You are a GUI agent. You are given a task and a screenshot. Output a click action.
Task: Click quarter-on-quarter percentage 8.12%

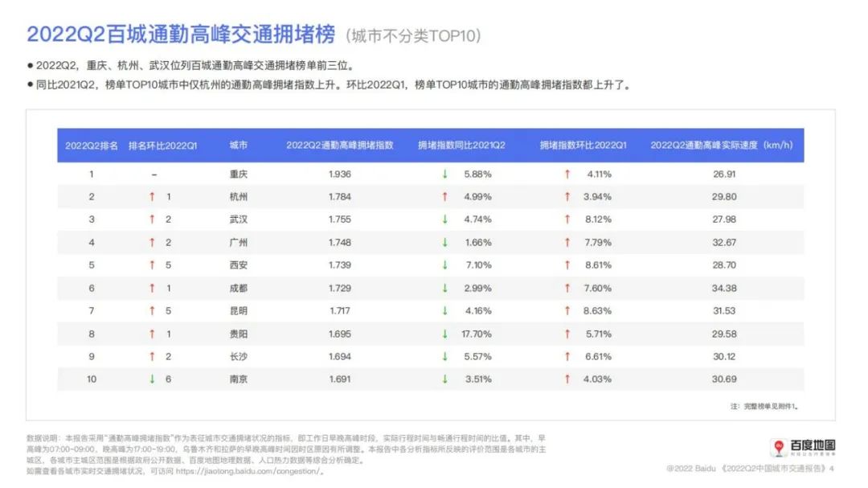tap(599, 219)
